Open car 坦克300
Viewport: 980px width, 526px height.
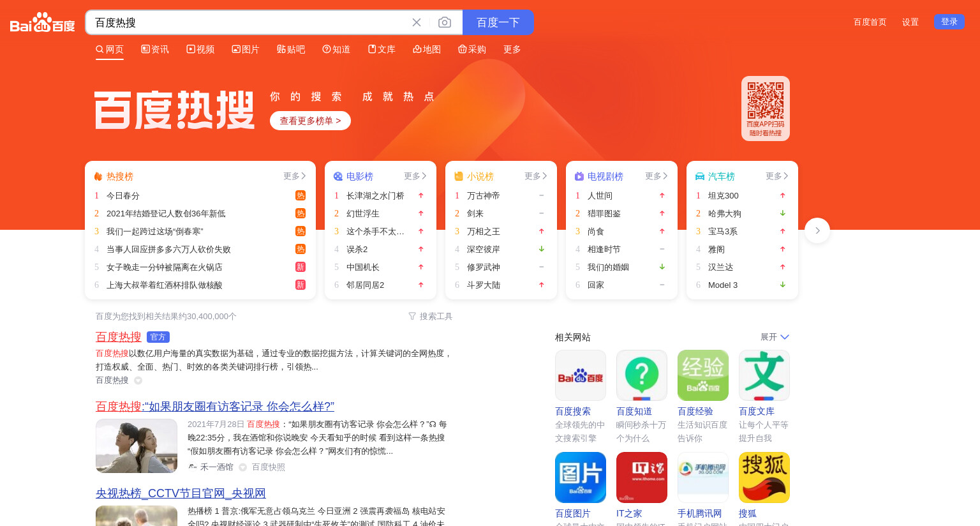point(724,195)
